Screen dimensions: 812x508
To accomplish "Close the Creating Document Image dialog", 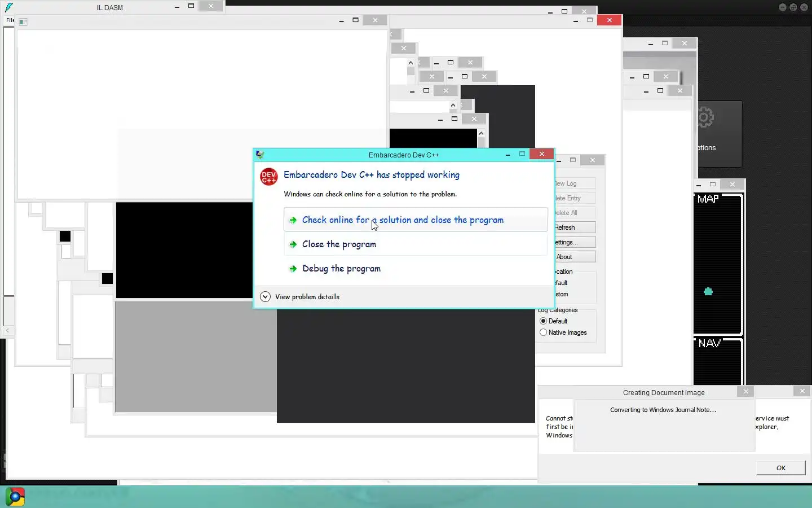I will click(x=745, y=391).
